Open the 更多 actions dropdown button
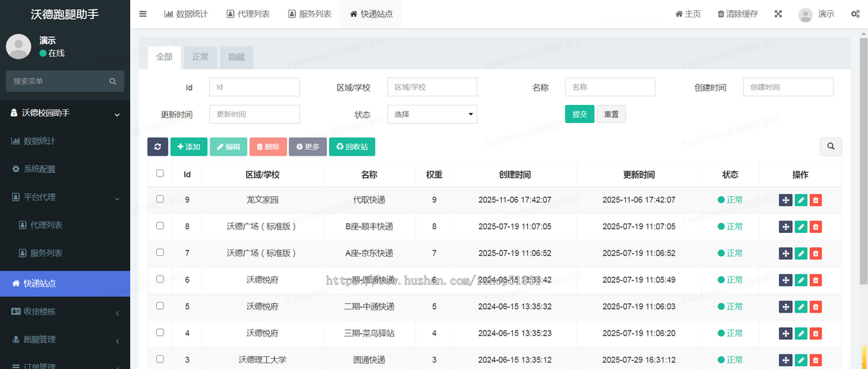The width and height of the screenshot is (868, 369). [x=307, y=147]
